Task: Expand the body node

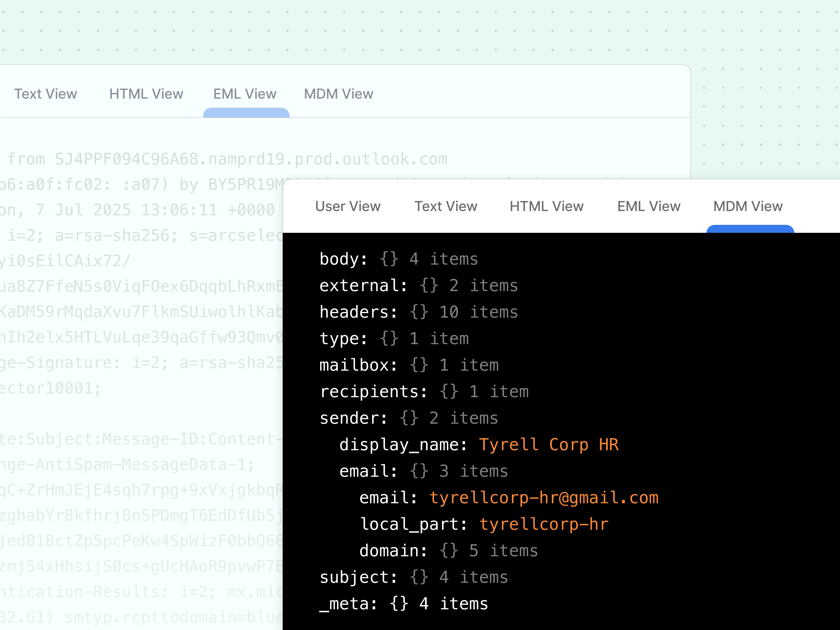Action: (x=343, y=259)
